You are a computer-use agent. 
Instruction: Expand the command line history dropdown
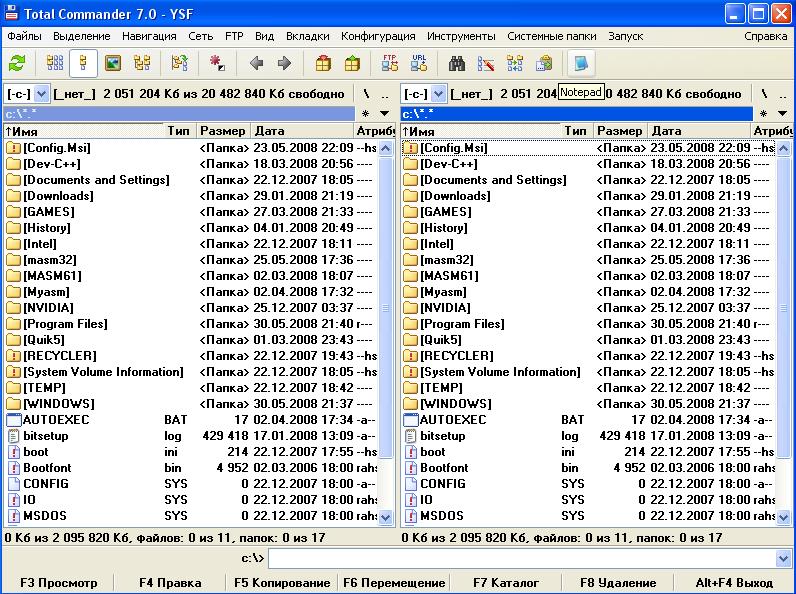coord(782,559)
